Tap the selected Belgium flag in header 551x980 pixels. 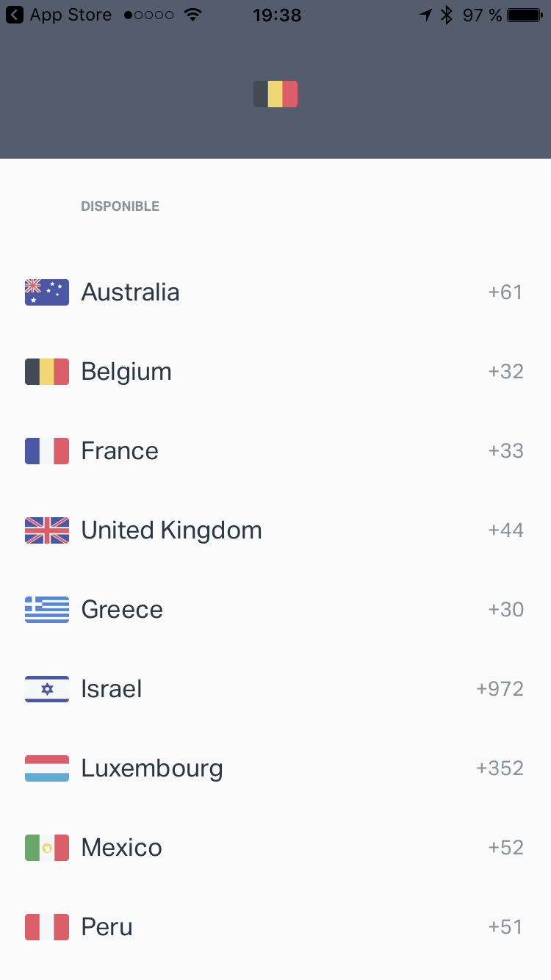(275, 94)
